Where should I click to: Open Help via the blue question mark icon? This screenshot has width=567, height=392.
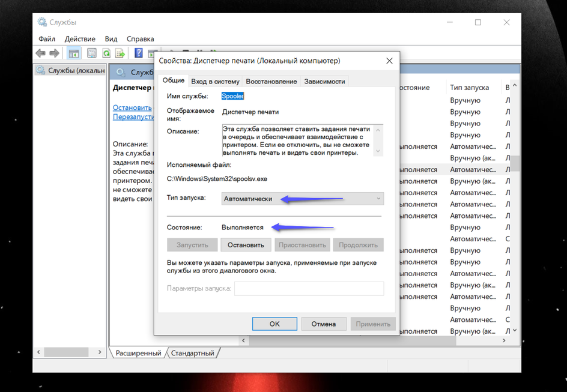139,53
